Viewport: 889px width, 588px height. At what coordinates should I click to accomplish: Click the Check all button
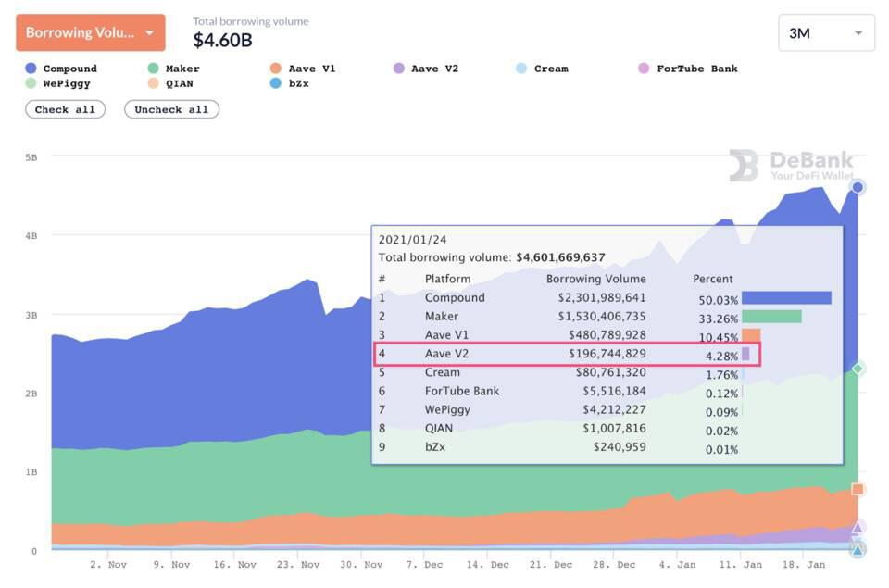coord(65,109)
